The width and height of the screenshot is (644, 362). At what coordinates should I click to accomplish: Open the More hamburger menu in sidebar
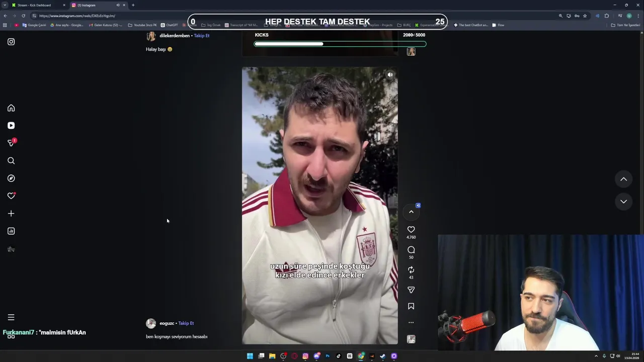pos(11,317)
